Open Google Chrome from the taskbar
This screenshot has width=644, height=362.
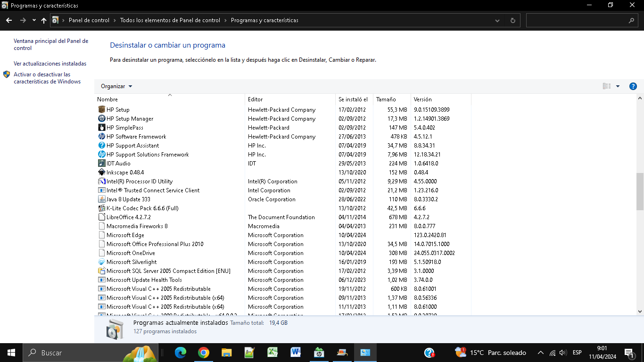(x=204, y=353)
